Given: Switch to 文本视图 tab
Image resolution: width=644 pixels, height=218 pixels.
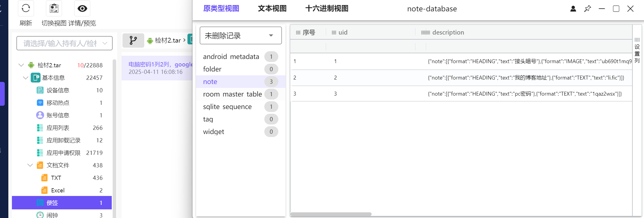Looking at the screenshot, I should pyautogui.click(x=272, y=8).
